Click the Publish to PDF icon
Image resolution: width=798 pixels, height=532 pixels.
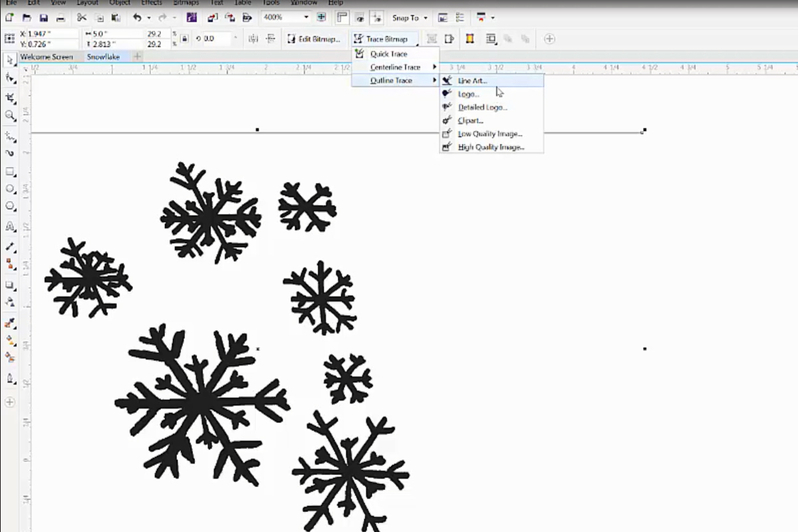[247, 17]
